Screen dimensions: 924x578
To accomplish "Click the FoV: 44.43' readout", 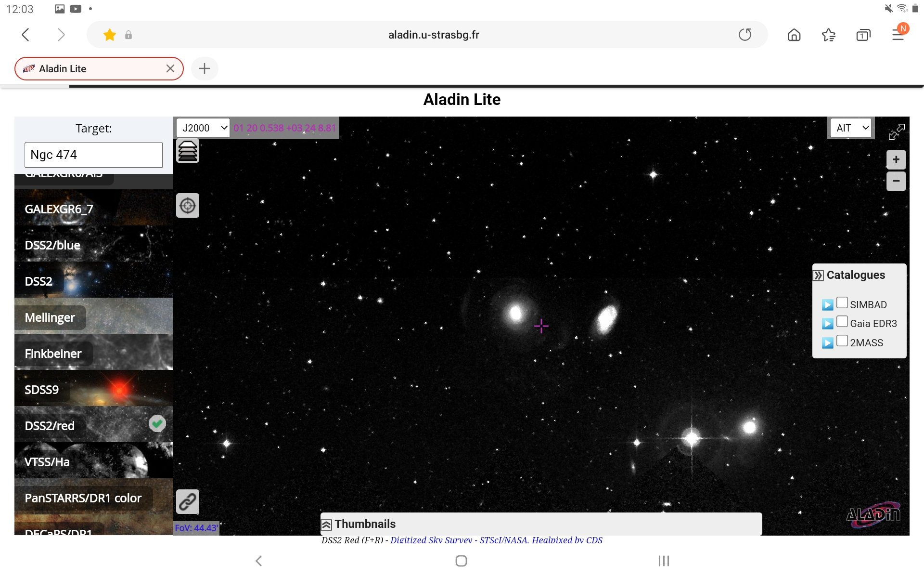I will tap(196, 528).
